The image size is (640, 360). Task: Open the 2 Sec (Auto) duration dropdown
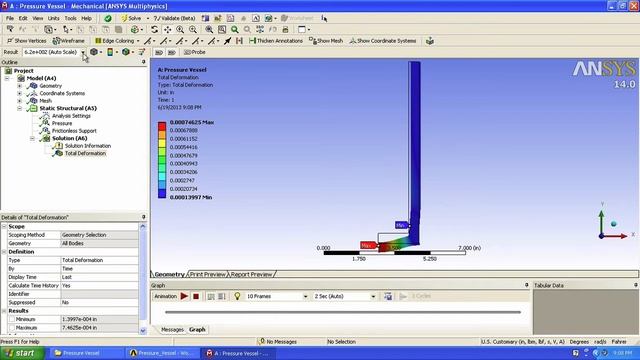[373, 296]
